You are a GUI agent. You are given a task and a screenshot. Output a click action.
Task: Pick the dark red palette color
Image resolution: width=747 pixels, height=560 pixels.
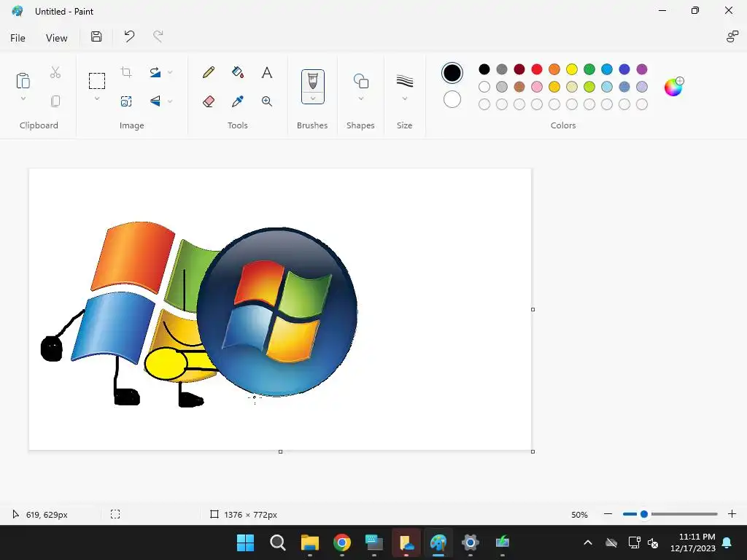coord(519,69)
